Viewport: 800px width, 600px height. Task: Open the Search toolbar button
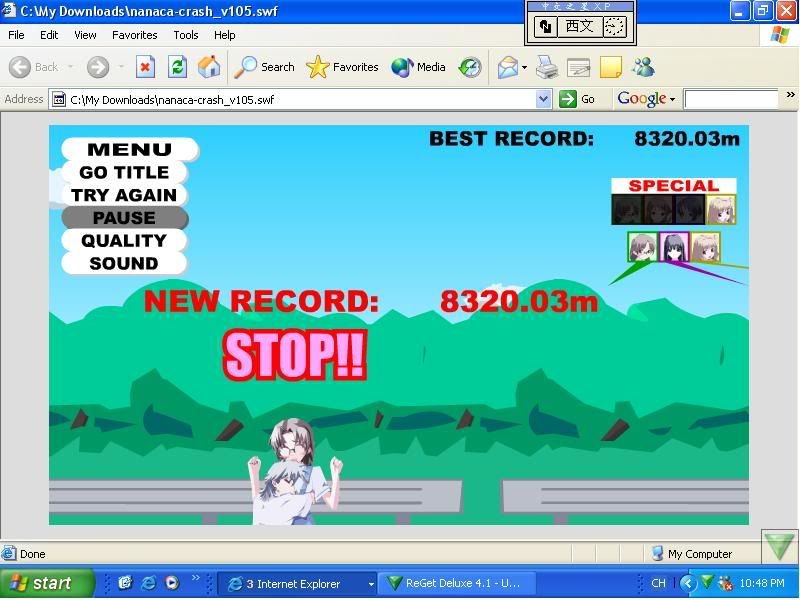265,67
